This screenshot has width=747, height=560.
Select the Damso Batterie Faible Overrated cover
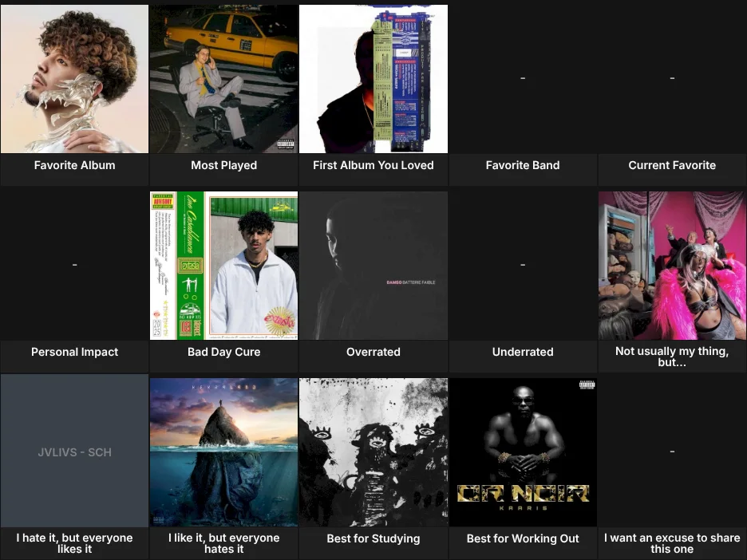point(373,266)
